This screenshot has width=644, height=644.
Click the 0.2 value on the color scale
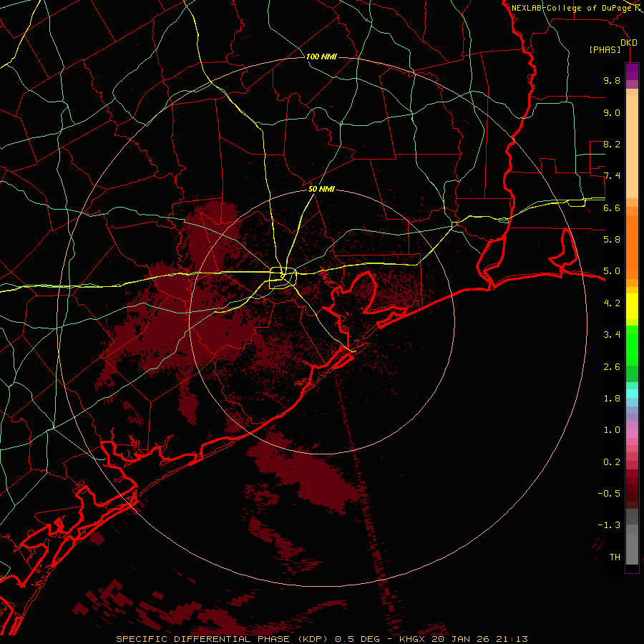(612, 462)
